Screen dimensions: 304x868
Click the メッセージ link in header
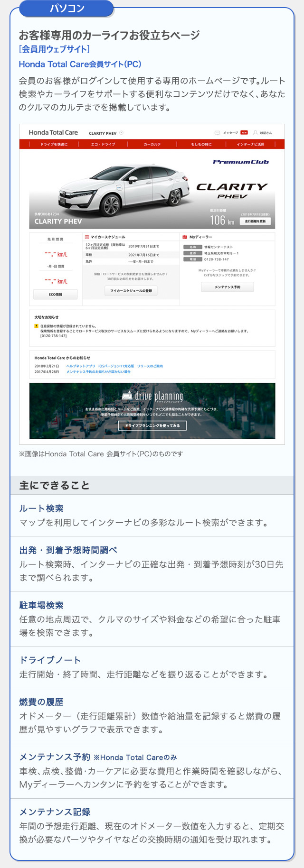230,133
